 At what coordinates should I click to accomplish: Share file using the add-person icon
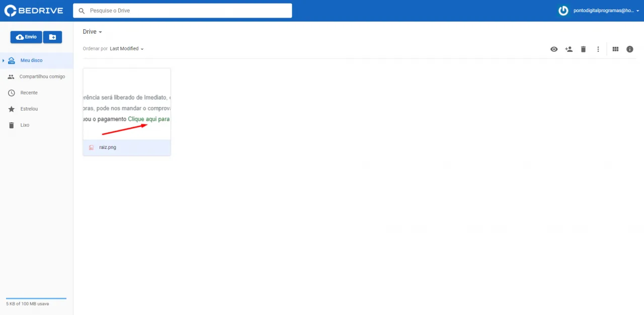point(569,49)
